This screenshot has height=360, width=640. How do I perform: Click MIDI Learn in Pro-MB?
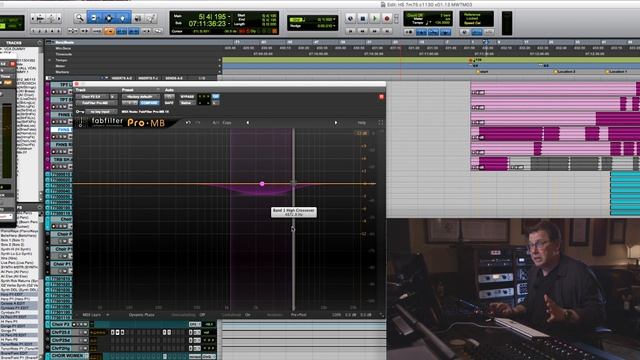91,315
